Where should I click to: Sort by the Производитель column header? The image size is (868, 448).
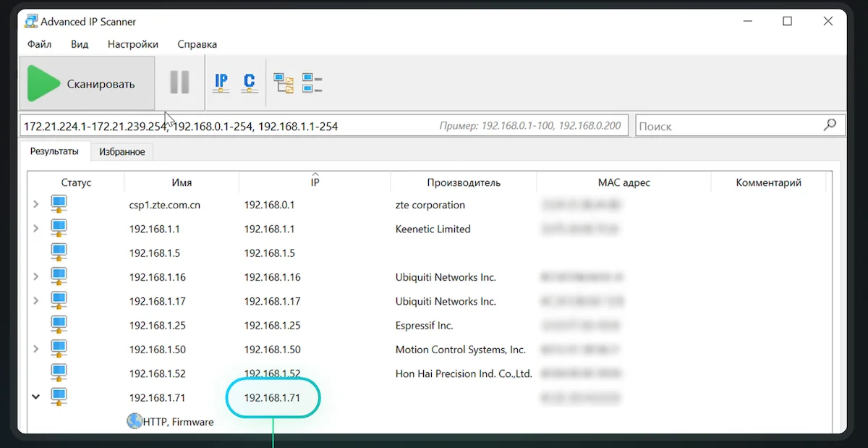coord(464,182)
